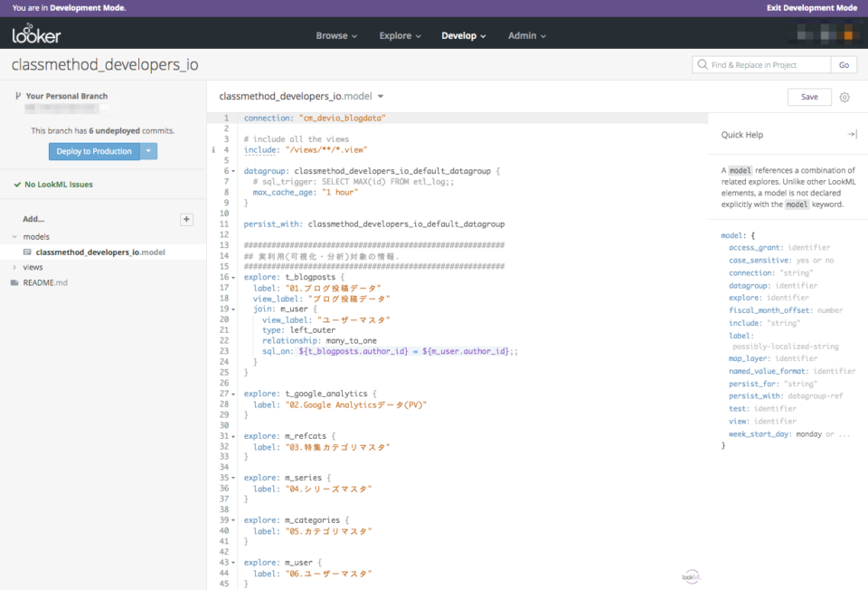
Task: Click the search magnifier in Find & Replace
Action: pyautogui.click(x=703, y=64)
